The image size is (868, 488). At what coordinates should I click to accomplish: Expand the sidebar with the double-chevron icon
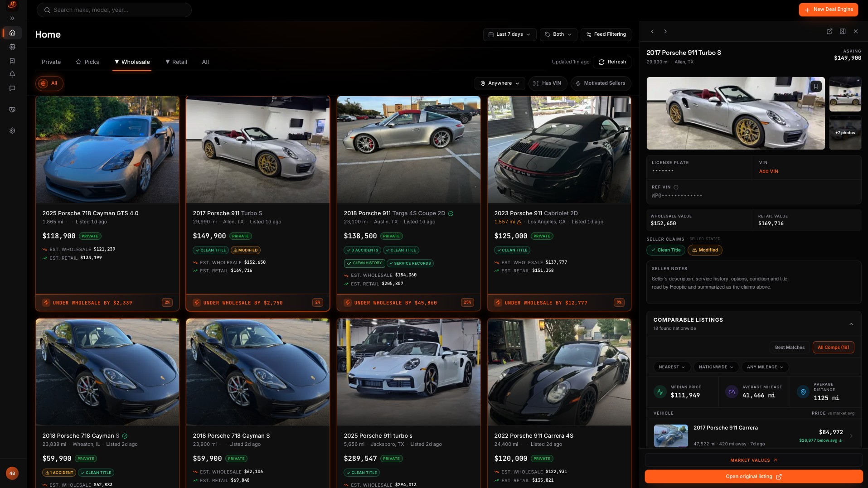click(x=12, y=19)
